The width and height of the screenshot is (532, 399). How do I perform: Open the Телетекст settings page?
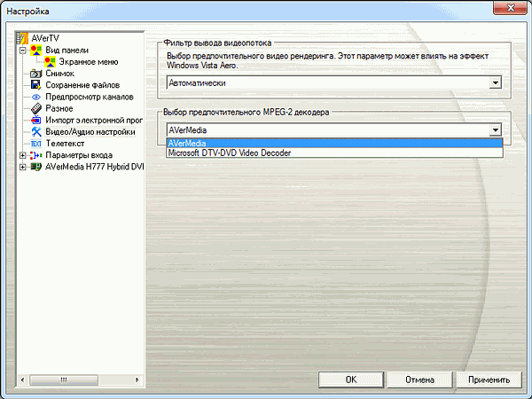(65, 144)
